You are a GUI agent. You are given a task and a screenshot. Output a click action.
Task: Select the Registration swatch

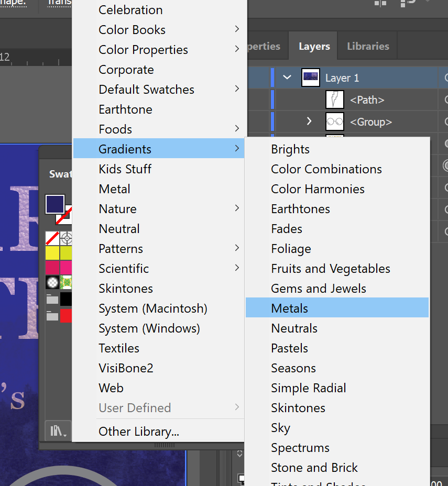[x=65, y=239]
